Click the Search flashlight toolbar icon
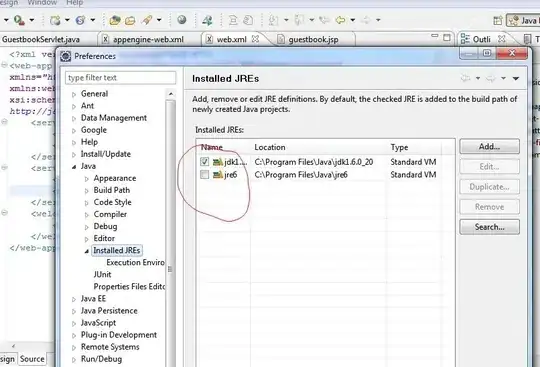 click(147, 20)
